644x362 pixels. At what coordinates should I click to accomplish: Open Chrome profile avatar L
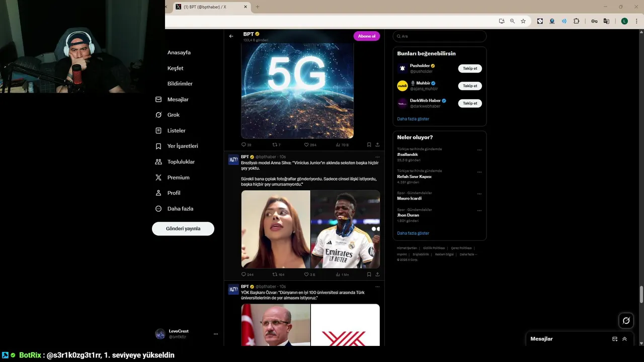(624, 21)
